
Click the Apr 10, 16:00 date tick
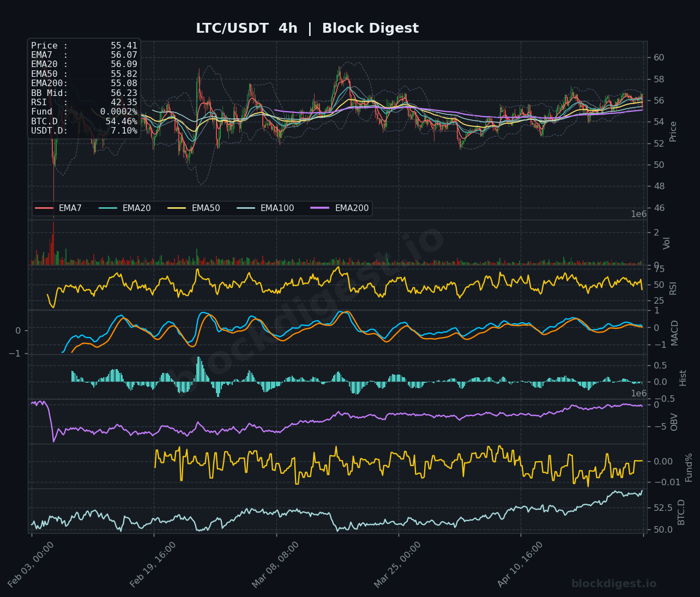(x=521, y=564)
